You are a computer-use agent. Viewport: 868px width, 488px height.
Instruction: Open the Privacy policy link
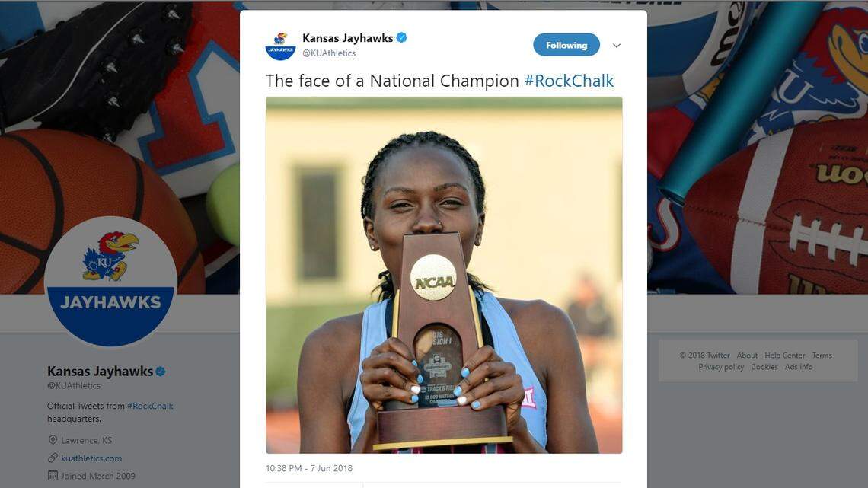point(721,366)
